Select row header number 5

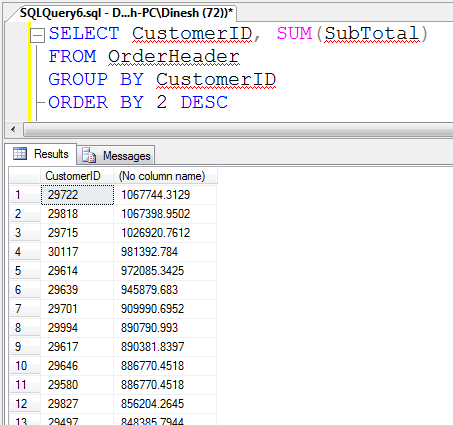pyautogui.click(x=25, y=271)
